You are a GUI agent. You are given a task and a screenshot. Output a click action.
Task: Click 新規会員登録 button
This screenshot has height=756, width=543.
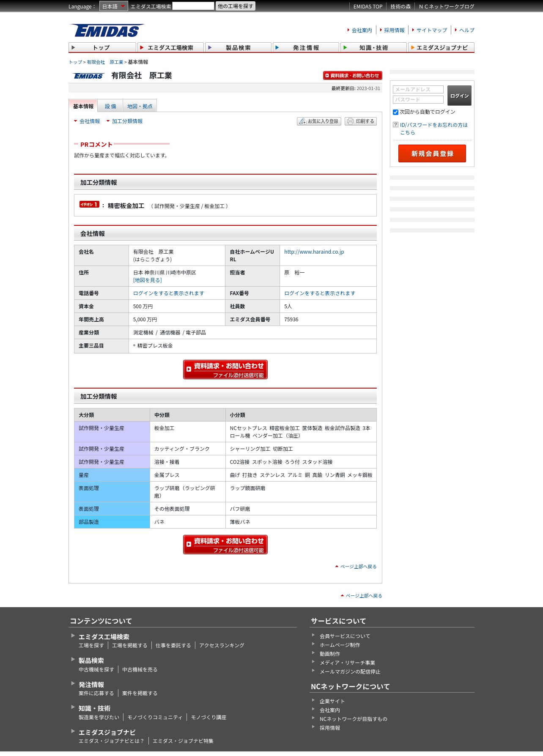432,153
